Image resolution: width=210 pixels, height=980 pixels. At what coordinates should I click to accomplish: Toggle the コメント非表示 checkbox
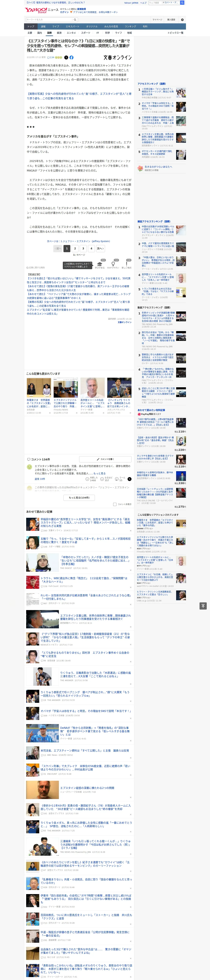pyautogui.click(x=115, y=505)
